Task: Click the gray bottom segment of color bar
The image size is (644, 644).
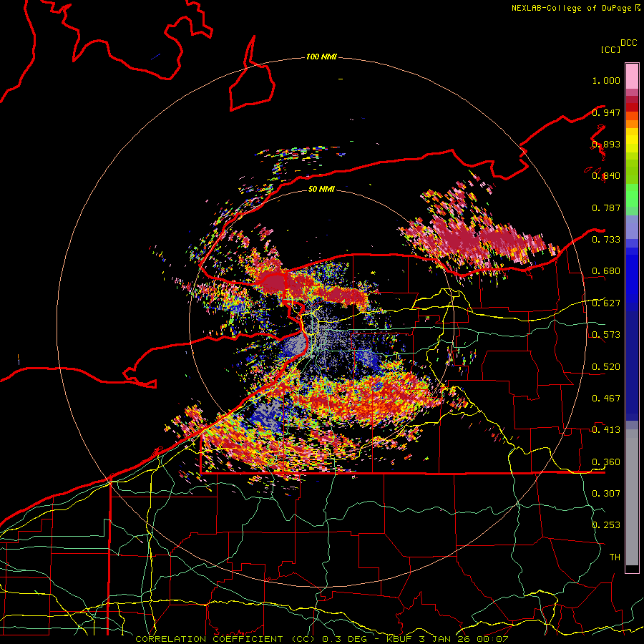Action: (632, 497)
